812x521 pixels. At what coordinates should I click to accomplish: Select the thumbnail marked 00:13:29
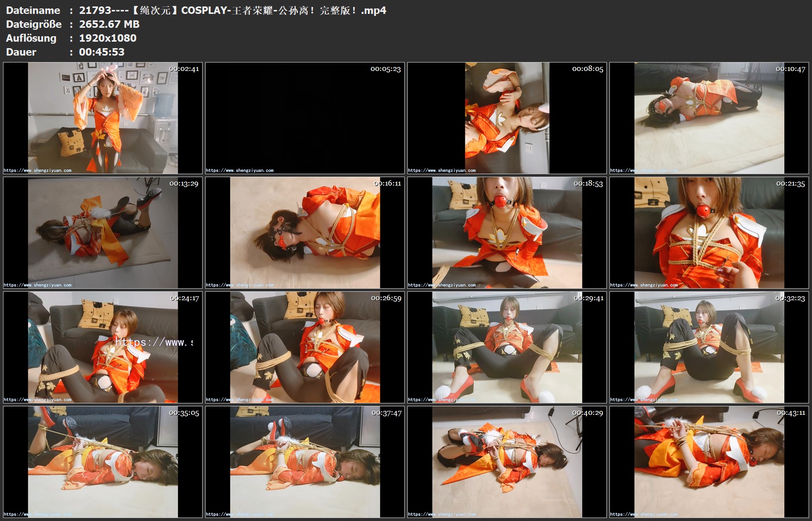point(103,233)
